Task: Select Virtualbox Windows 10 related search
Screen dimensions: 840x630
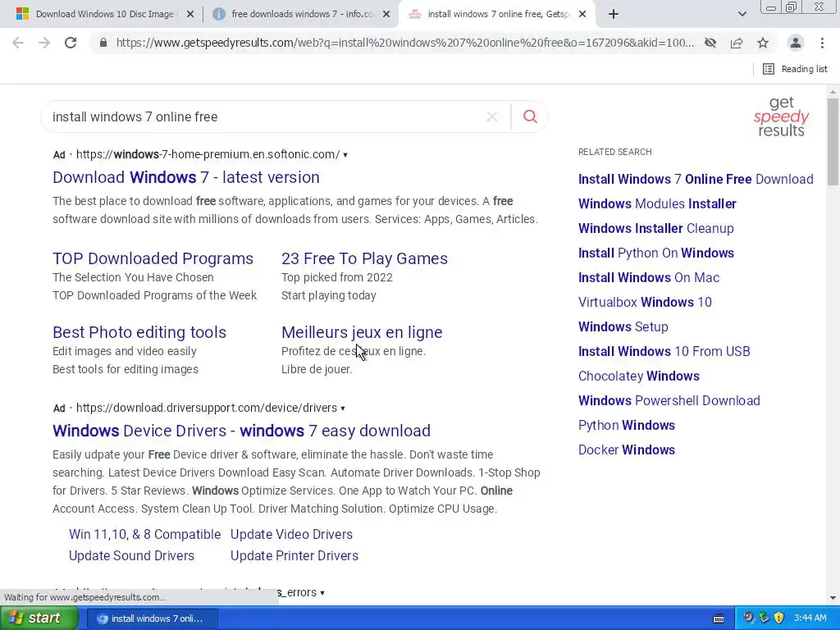Action: point(645,302)
